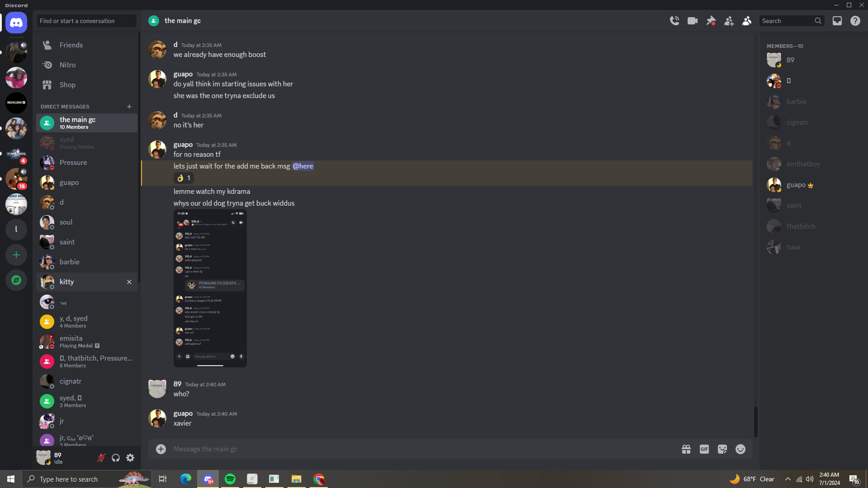Click the message search field
This screenshot has width=868, height=488.
(x=792, y=21)
